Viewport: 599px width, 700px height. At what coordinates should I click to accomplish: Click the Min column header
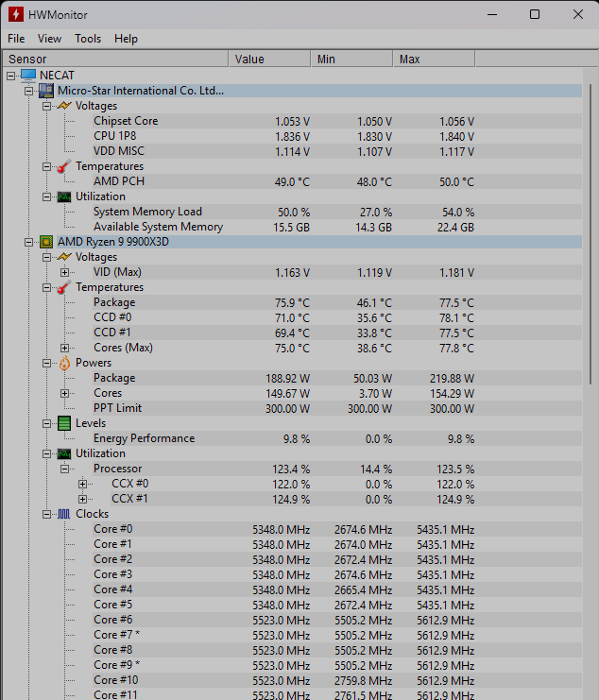(351, 59)
